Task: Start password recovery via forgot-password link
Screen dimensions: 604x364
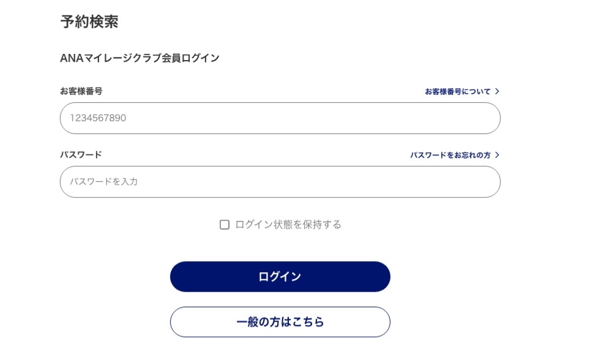Action: (450, 155)
